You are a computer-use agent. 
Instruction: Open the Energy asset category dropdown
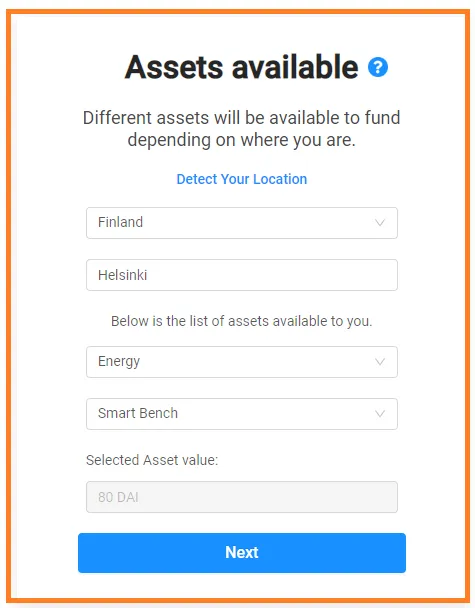[242, 362]
